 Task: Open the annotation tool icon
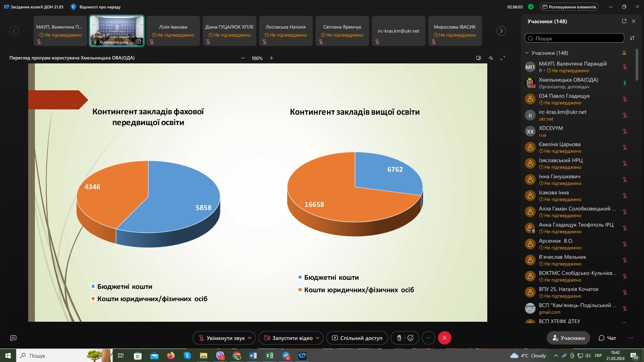point(490,58)
